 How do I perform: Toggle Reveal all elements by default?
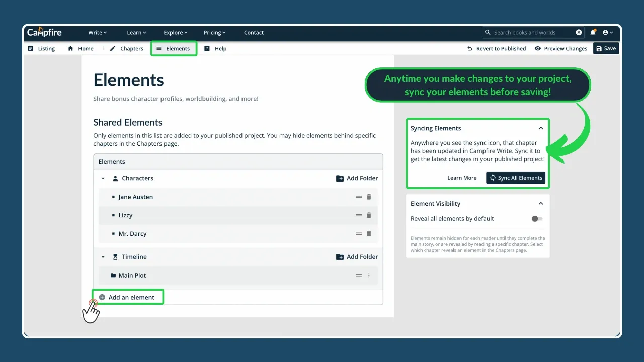pyautogui.click(x=536, y=218)
